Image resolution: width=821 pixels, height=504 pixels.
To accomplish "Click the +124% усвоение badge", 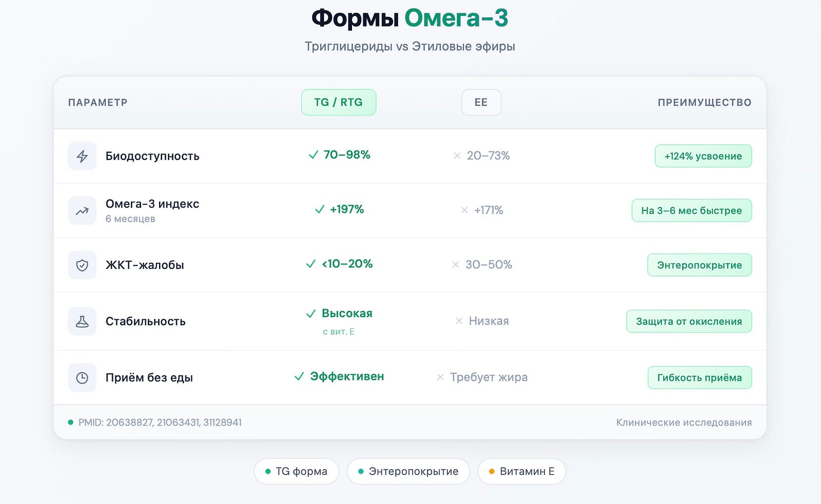I will click(703, 156).
